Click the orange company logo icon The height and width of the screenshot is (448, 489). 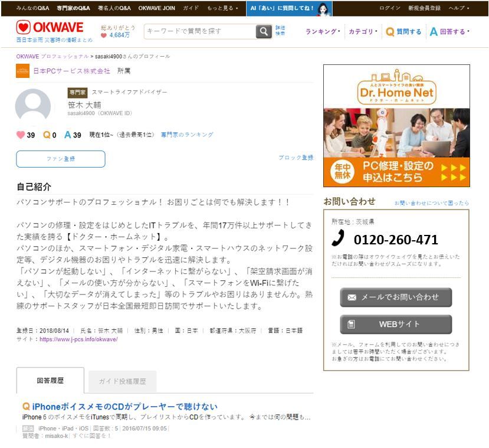click(x=23, y=71)
